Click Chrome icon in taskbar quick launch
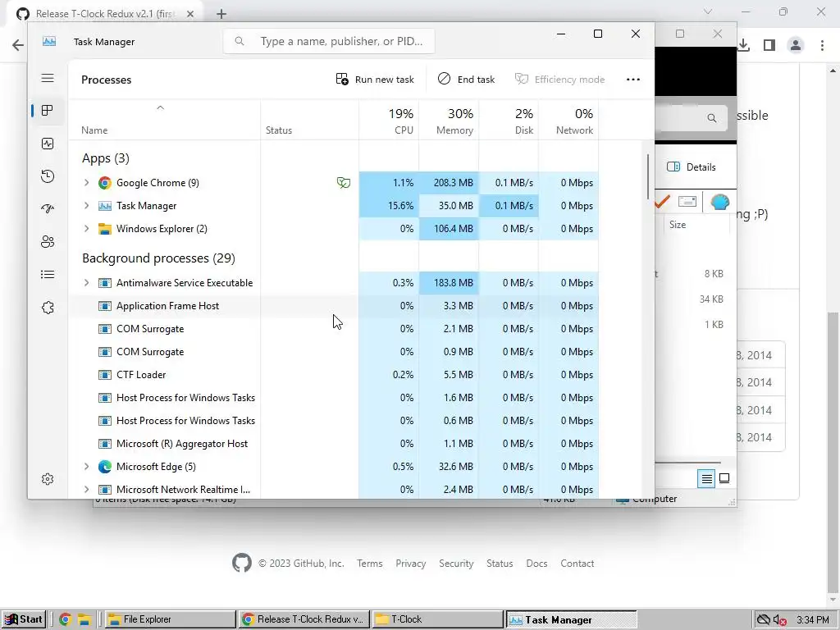This screenshot has width=840, height=630. coord(66,619)
